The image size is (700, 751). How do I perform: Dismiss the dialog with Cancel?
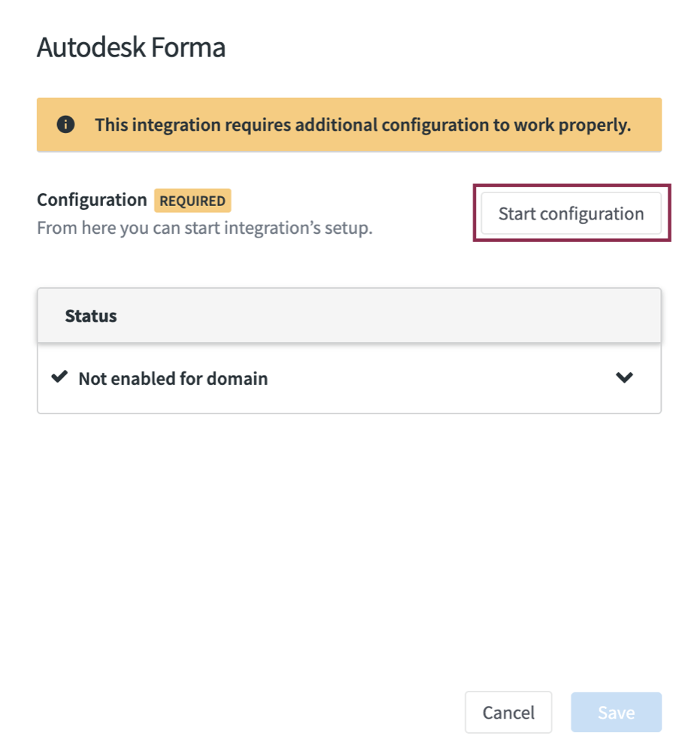[508, 712]
